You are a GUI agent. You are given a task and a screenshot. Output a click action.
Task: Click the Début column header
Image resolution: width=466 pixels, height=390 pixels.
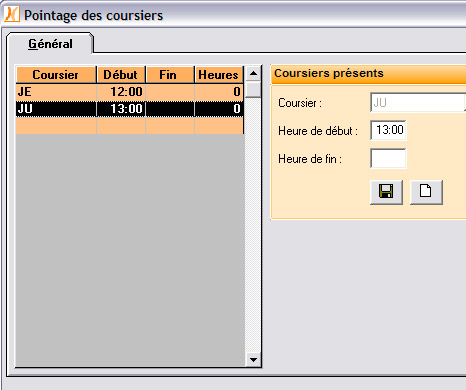click(121, 75)
